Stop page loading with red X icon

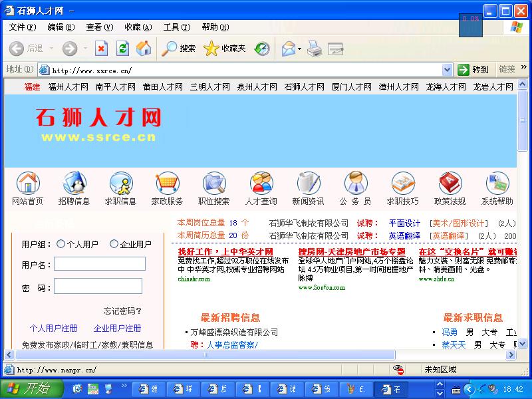point(101,49)
